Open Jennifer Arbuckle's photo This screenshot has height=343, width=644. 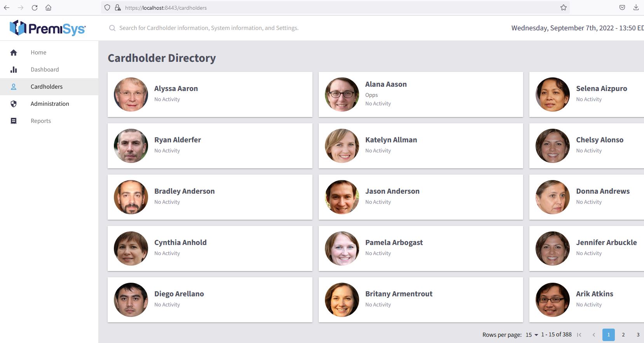553,248
